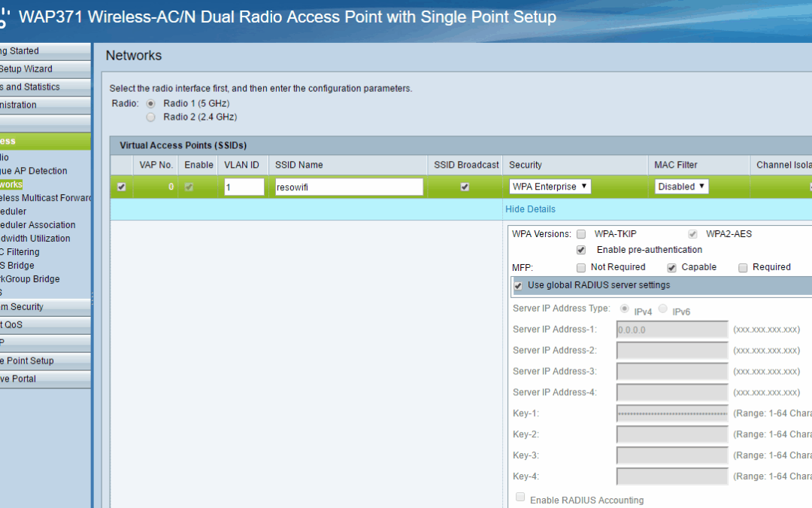Open Wireless Multicast Forwarding page
Image resolution: width=812 pixels, height=508 pixels.
point(45,197)
